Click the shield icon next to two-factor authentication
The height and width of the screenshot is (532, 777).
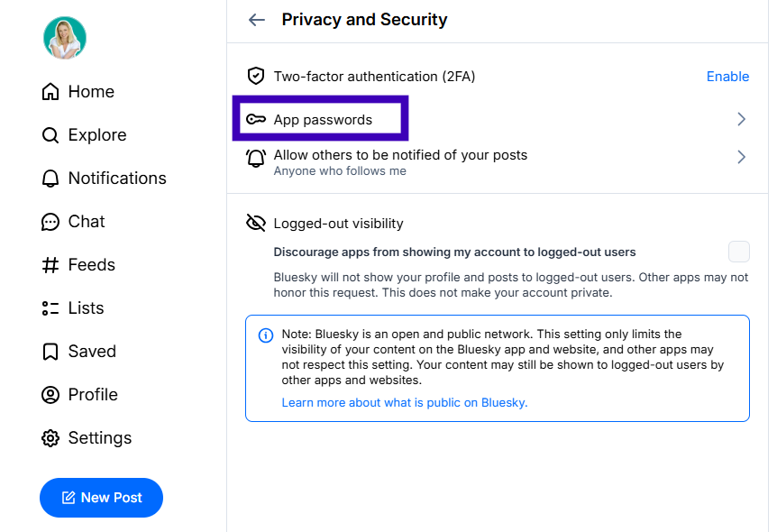click(x=255, y=76)
